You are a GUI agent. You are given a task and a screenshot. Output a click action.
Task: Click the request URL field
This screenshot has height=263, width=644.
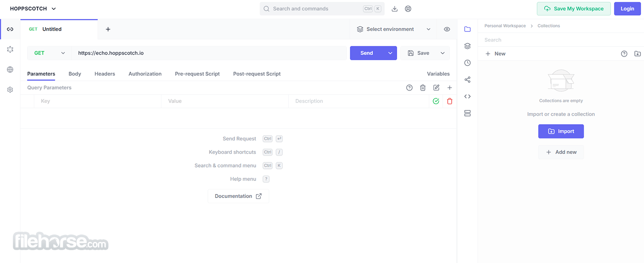pos(209,53)
